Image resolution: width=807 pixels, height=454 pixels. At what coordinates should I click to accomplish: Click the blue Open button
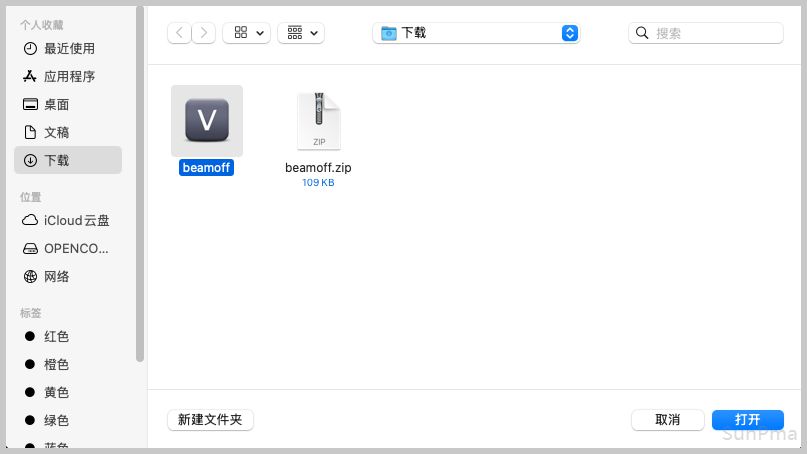click(747, 420)
